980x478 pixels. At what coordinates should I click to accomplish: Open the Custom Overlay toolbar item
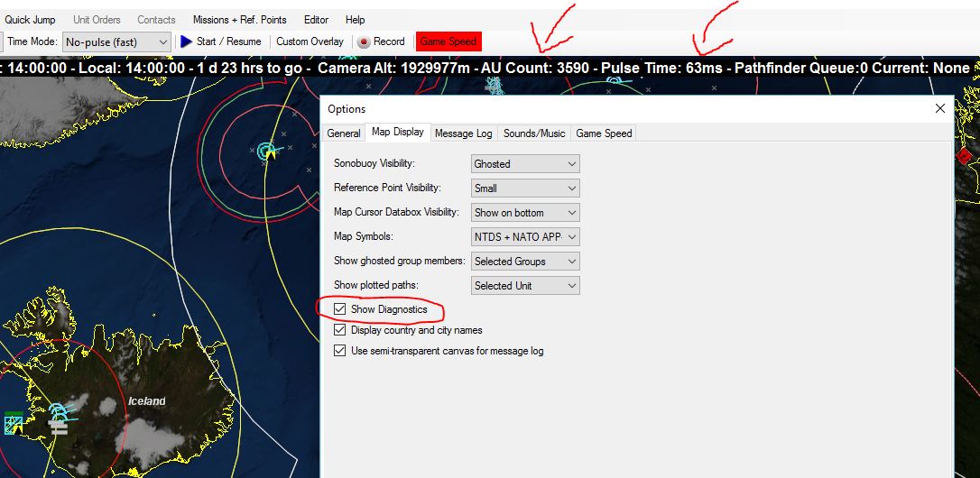pos(310,41)
